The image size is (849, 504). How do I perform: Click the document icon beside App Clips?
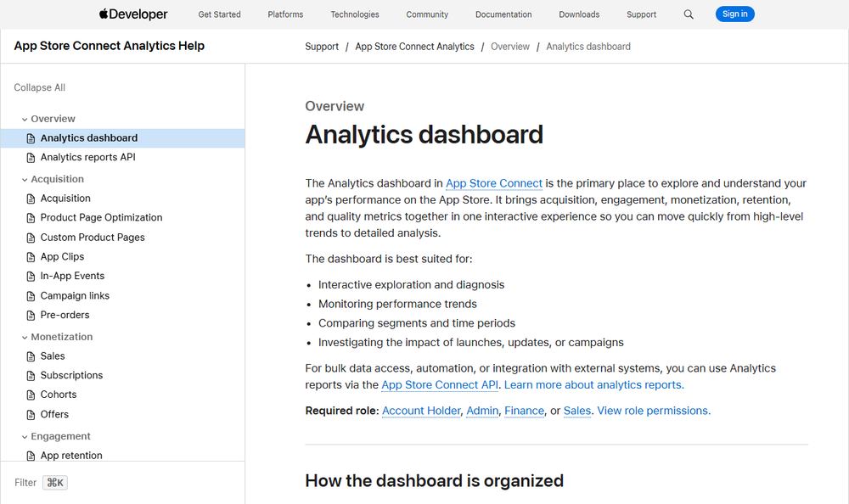[x=31, y=257]
